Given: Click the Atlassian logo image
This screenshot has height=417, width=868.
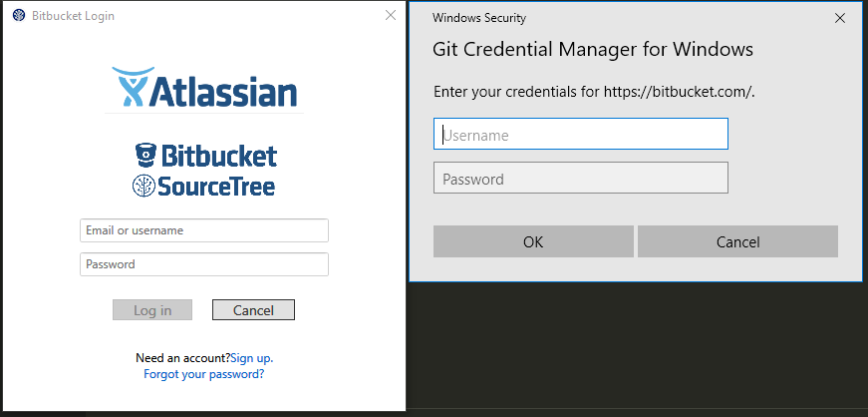Looking at the screenshot, I should pyautogui.click(x=204, y=87).
